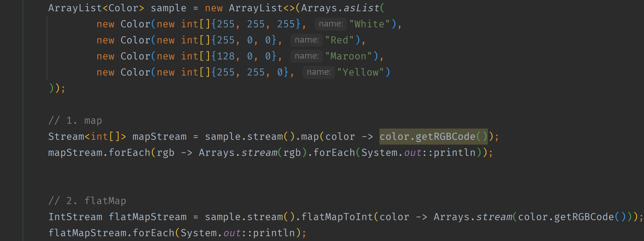This screenshot has width=644, height=241.
Task: Click the sample variable name in declaration
Action: pyautogui.click(x=168, y=8)
